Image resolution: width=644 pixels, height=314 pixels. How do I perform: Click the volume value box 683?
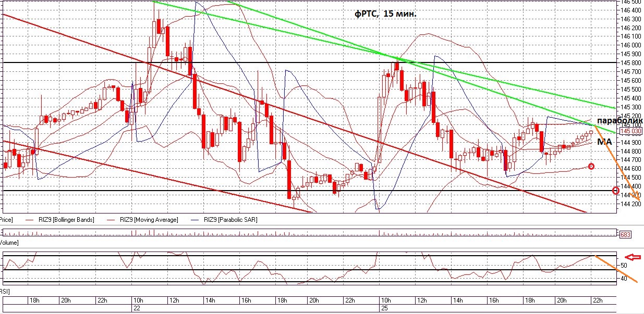(625, 235)
